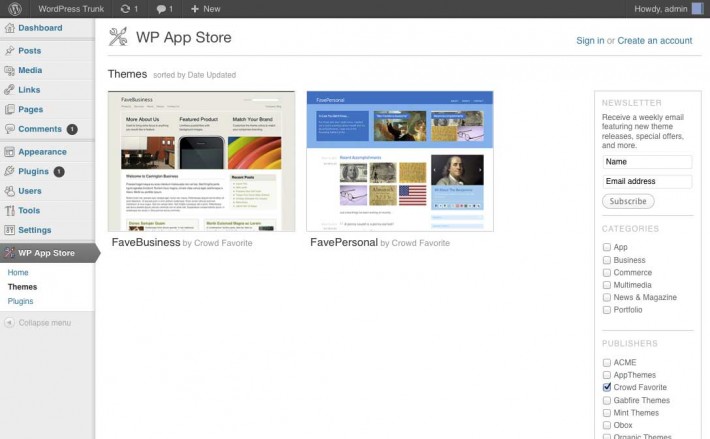The image size is (710, 439).
Task: Check the ACME publisher checkbox
Action: (x=607, y=363)
